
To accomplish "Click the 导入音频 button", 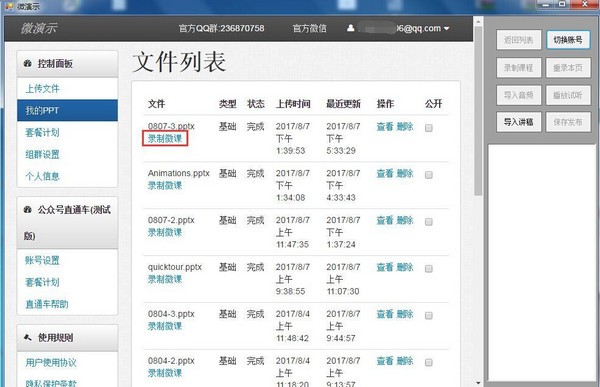I will pos(518,95).
